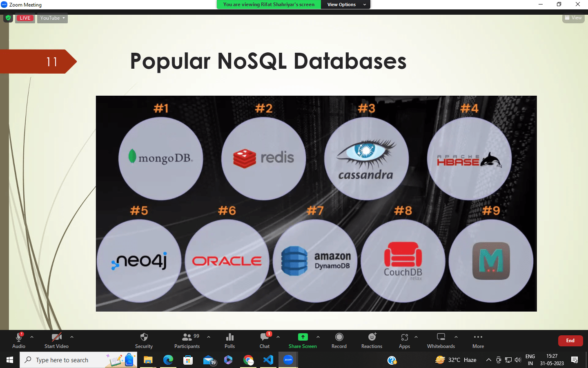The height and width of the screenshot is (368, 588).
Task: Show hidden system tray icons
Action: 488,360
